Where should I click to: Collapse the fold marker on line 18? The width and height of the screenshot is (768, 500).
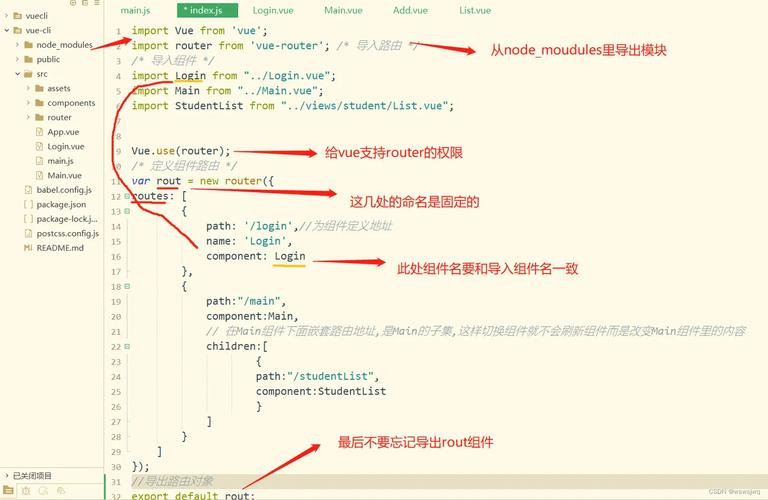[x=127, y=286]
